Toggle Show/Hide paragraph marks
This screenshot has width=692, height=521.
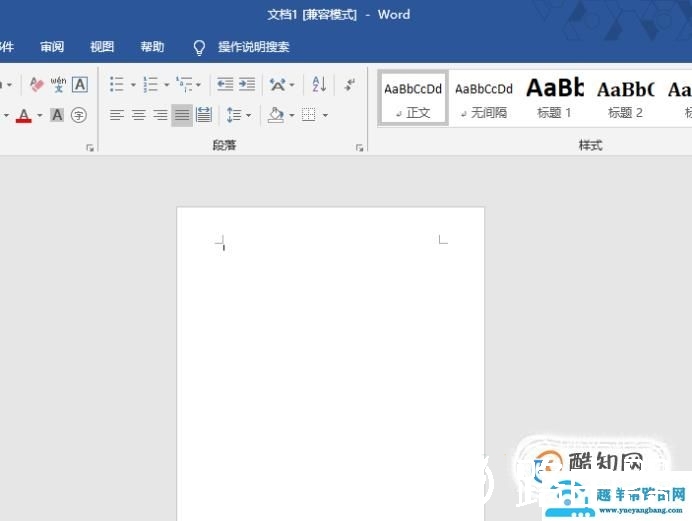click(350, 84)
